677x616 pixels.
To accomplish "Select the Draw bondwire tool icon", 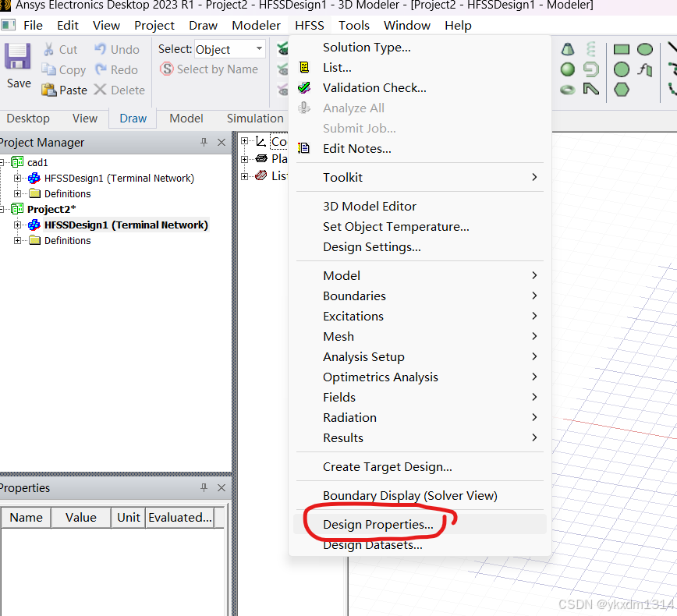I will (591, 90).
